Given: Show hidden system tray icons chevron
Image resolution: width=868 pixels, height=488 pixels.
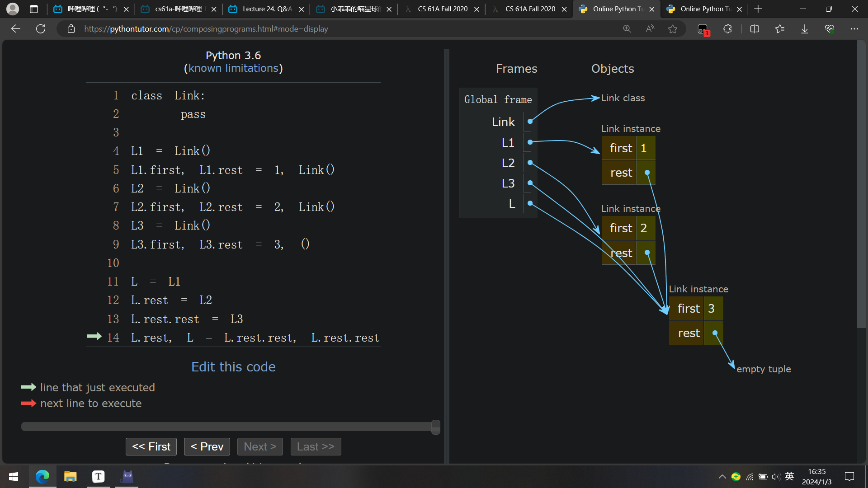Looking at the screenshot, I should click(x=722, y=477).
